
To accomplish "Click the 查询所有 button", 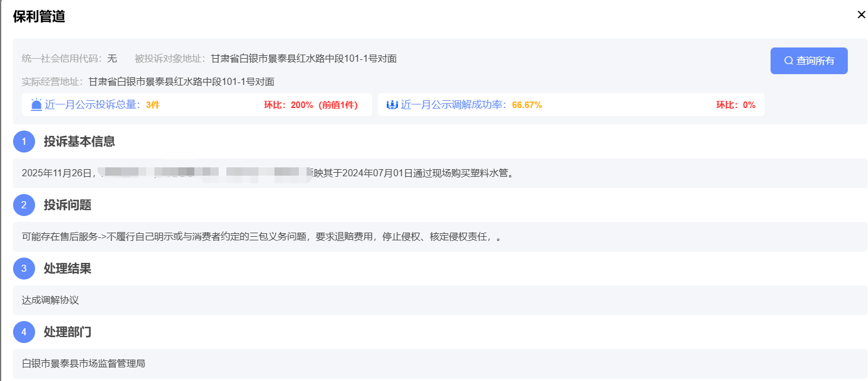I will [x=809, y=61].
